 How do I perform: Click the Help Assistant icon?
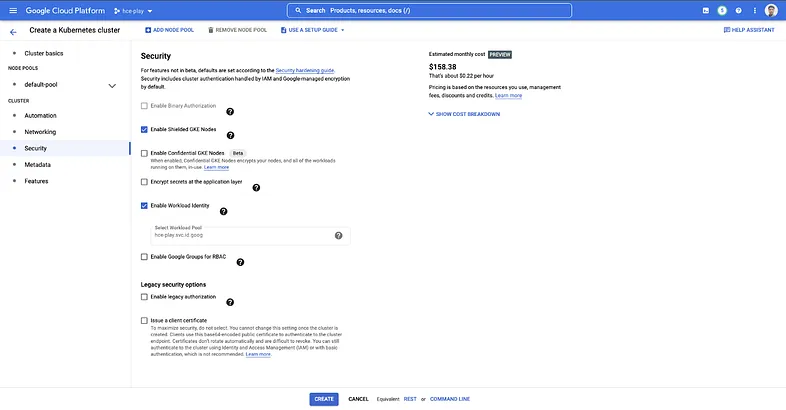point(727,30)
